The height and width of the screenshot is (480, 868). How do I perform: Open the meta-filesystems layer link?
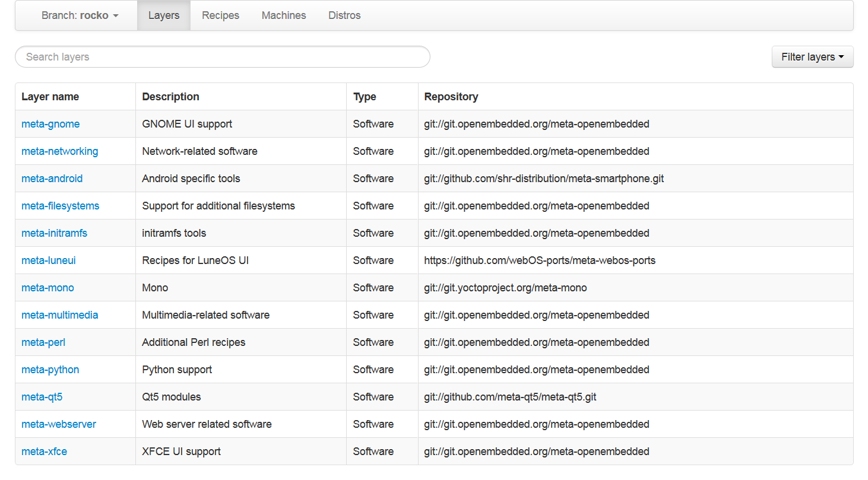[x=61, y=206]
